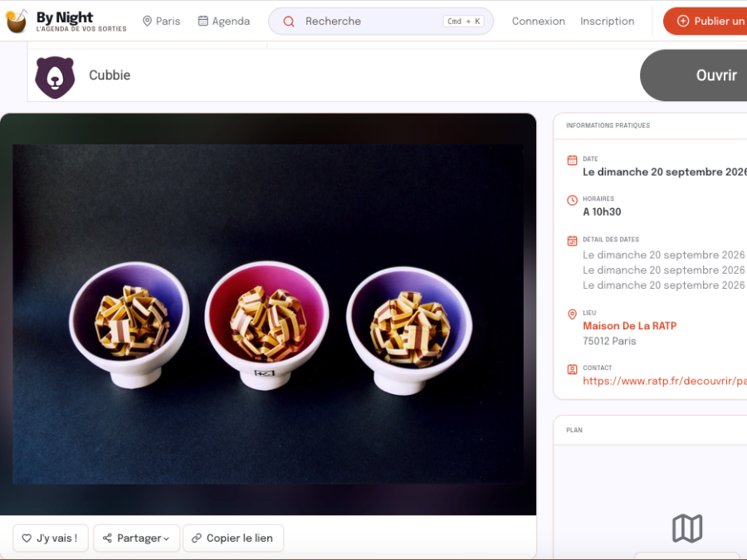This screenshot has width=747, height=560.
Task: Open the Agenda page
Action: point(224,21)
